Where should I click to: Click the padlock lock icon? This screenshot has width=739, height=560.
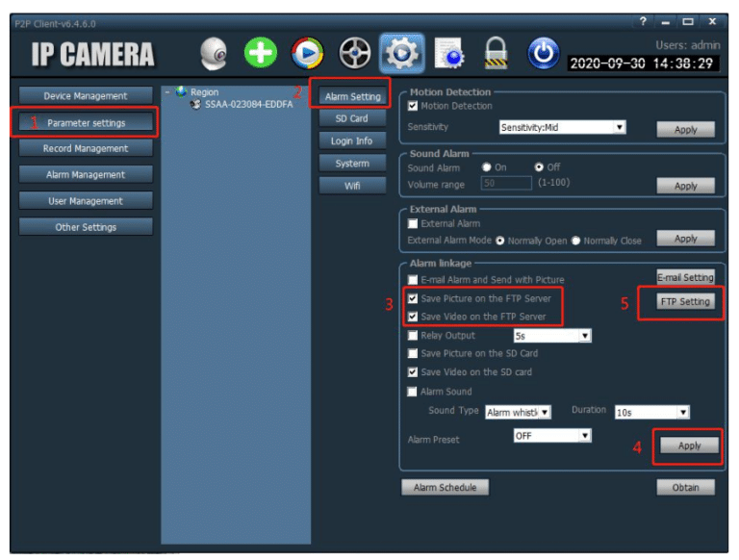point(497,55)
